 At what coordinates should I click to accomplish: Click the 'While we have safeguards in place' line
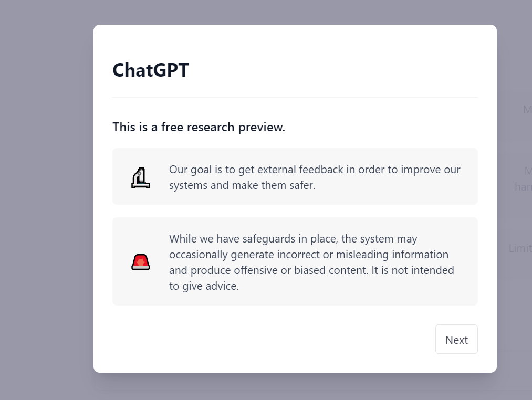293,239
